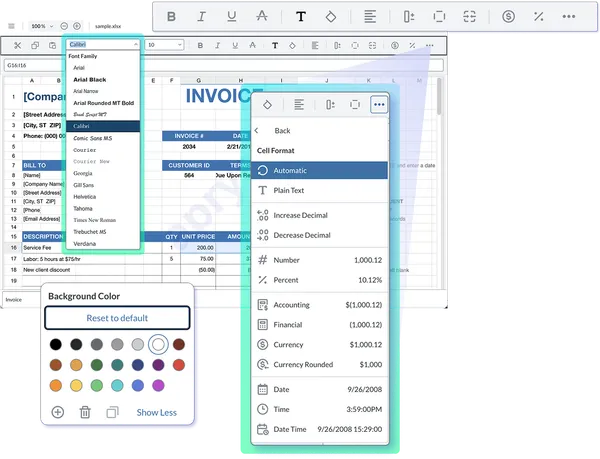The width and height of the screenshot is (600, 459).
Task: Apply percent format from enlarged toolbar
Action: click(x=538, y=16)
